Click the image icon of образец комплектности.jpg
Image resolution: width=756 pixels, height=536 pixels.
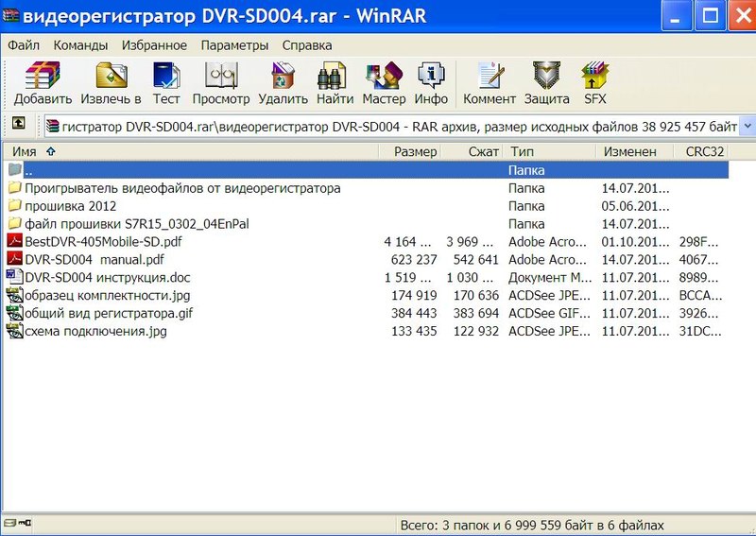[14, 295]
